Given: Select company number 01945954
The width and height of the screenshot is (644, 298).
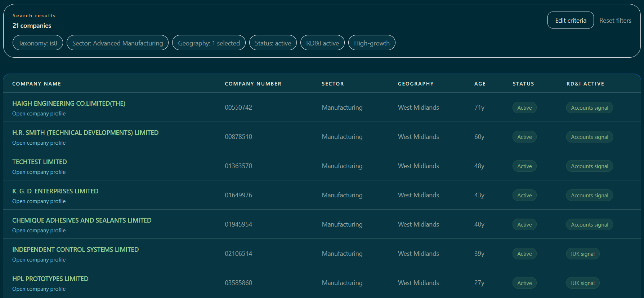Looking at the screenshot, I should (x=238, y=224).
